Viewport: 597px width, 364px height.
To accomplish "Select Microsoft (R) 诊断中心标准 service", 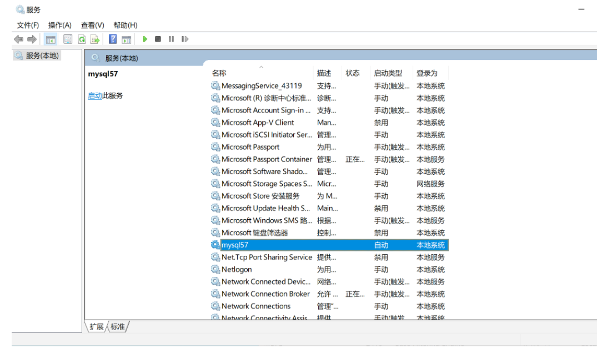I will (x=330, y=98).
